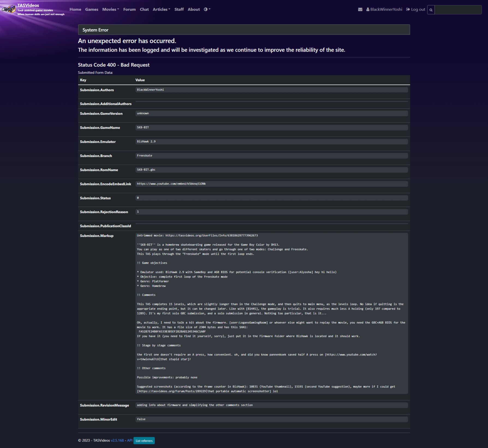
Task: Open the About page
Action: click(x=194, y=9)
